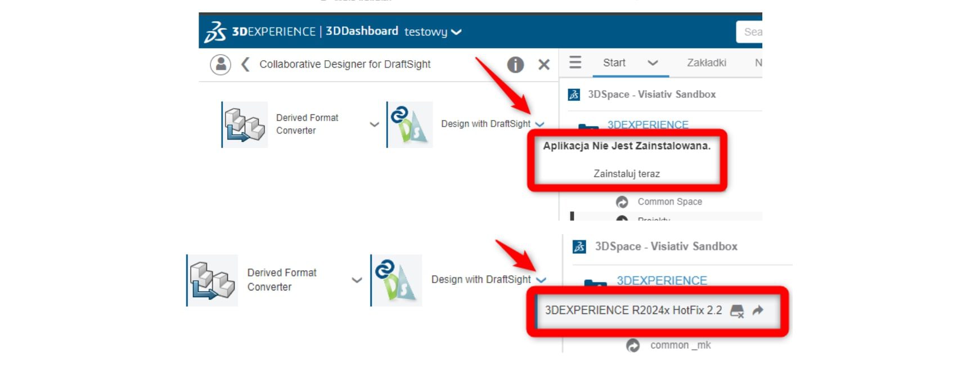Close the Collaborative Designer for DraftSight panel

544,65
